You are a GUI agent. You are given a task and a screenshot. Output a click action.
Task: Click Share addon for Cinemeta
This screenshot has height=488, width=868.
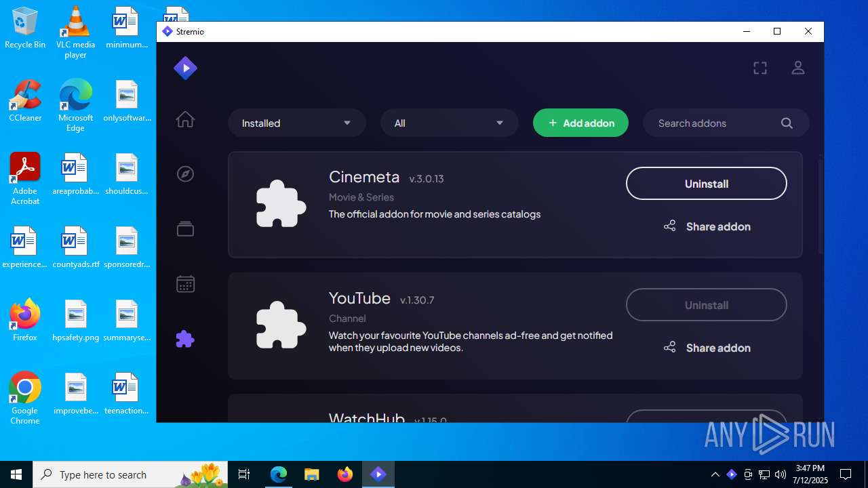[707, 226]
